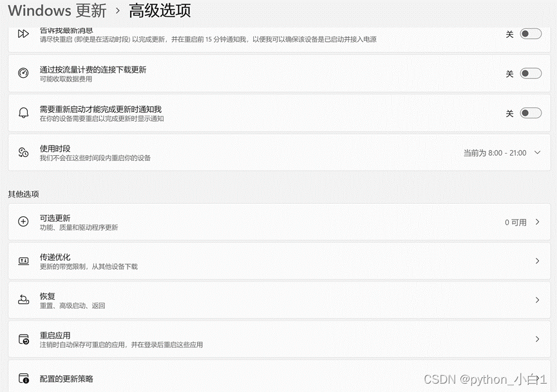Open the 恢复 title
Image resolution: width=557 pixels, height=392 pixels.
(47, 296)
